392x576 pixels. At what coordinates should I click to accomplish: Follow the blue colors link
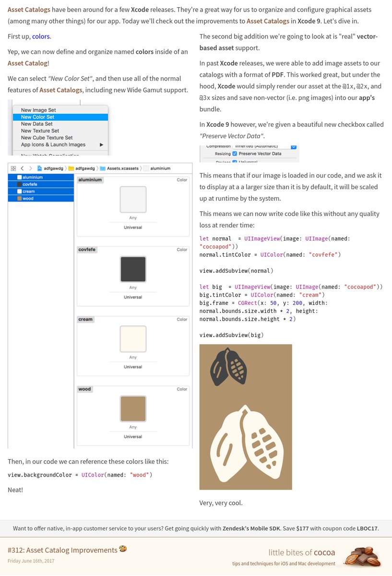tap(41, 36)
